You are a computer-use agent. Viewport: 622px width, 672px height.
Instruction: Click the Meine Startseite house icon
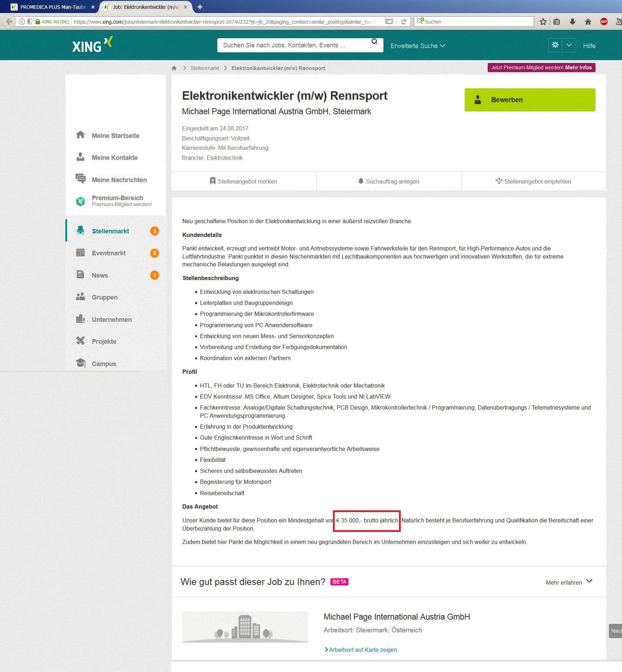(81, 135)
